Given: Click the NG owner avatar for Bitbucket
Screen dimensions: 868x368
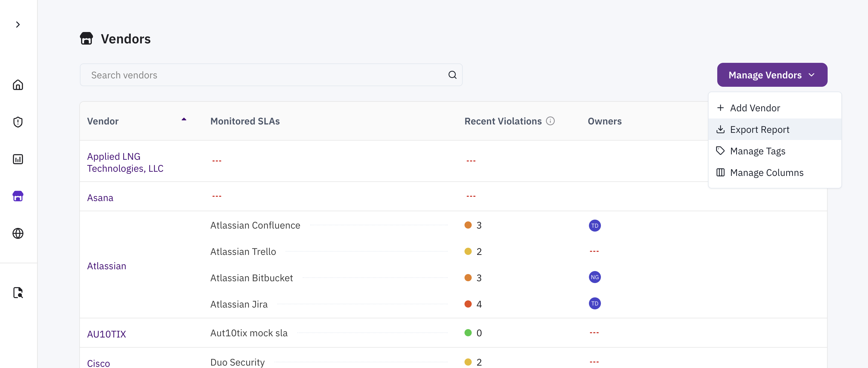Looking at the screenshot, I should [x=594, y=277].
